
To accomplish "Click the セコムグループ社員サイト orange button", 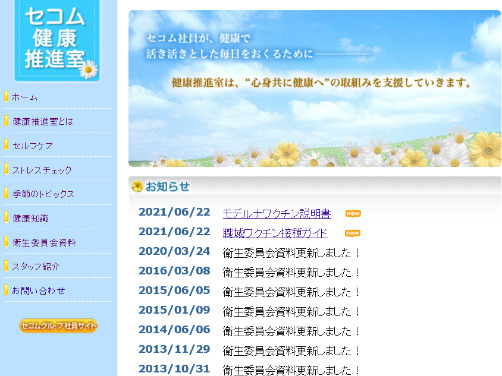I will 58,326.
